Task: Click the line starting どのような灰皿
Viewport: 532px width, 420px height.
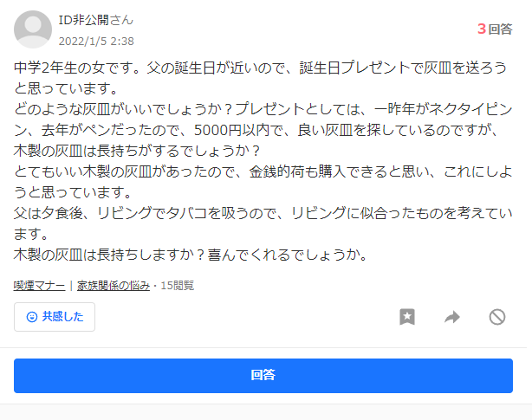Action: [263, 109]
